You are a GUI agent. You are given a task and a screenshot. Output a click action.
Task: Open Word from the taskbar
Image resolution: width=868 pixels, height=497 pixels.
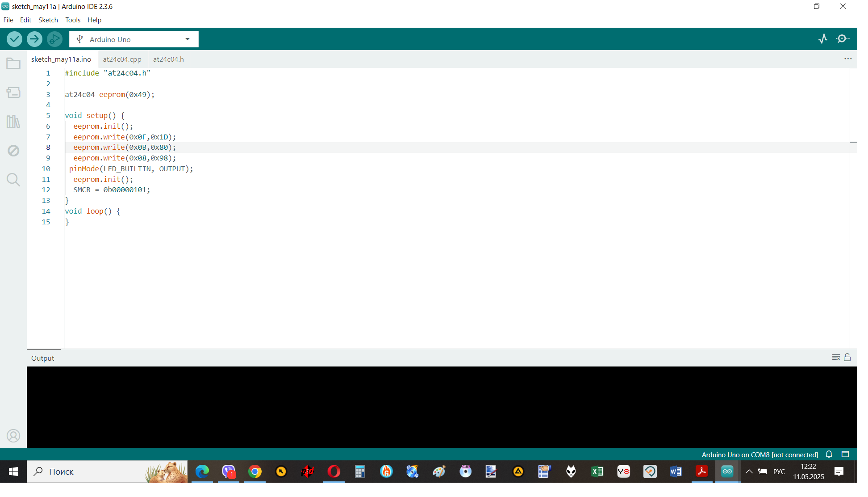676,472
